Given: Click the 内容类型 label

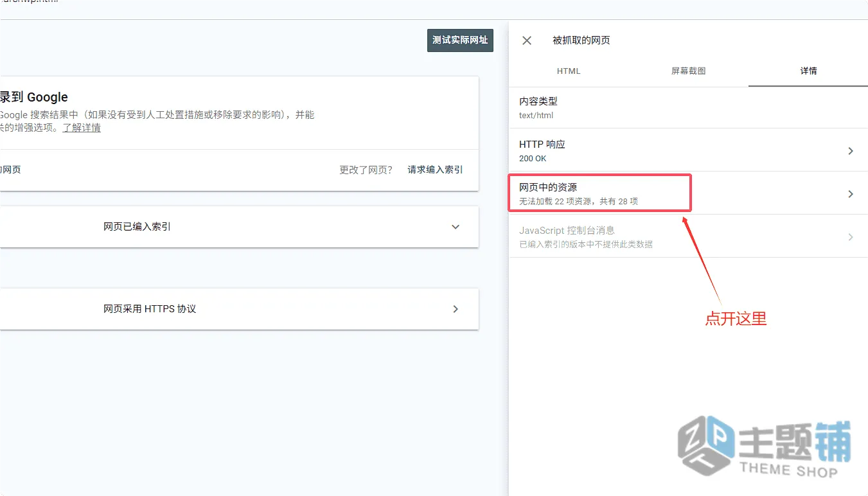Looking at the screenshot, I should click(x=538, y=102).
